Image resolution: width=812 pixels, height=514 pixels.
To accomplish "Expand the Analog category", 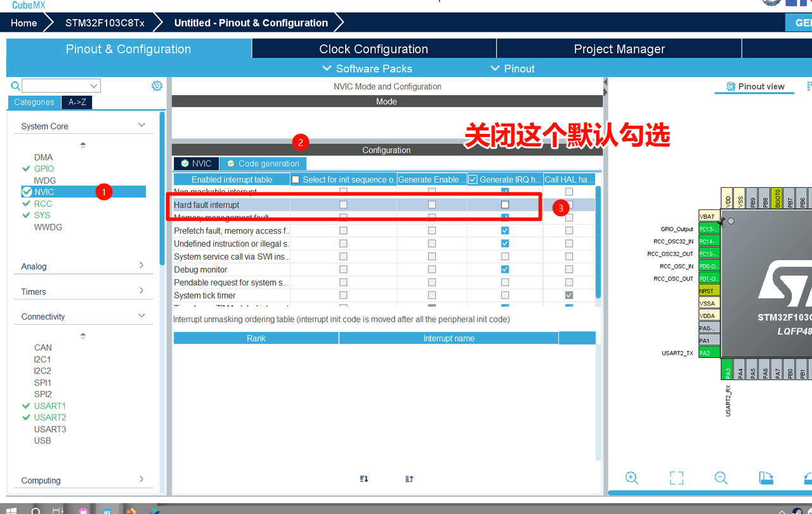I will click(141, 266).
